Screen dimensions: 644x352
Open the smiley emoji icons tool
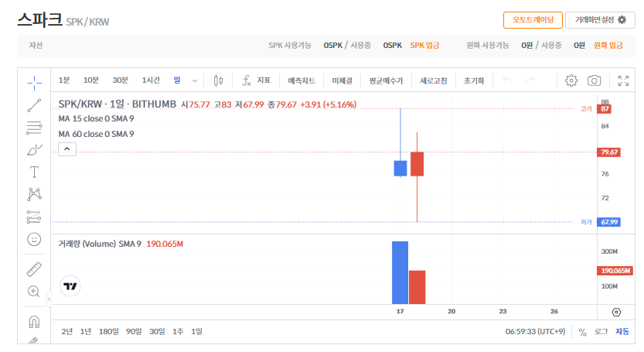34,239
